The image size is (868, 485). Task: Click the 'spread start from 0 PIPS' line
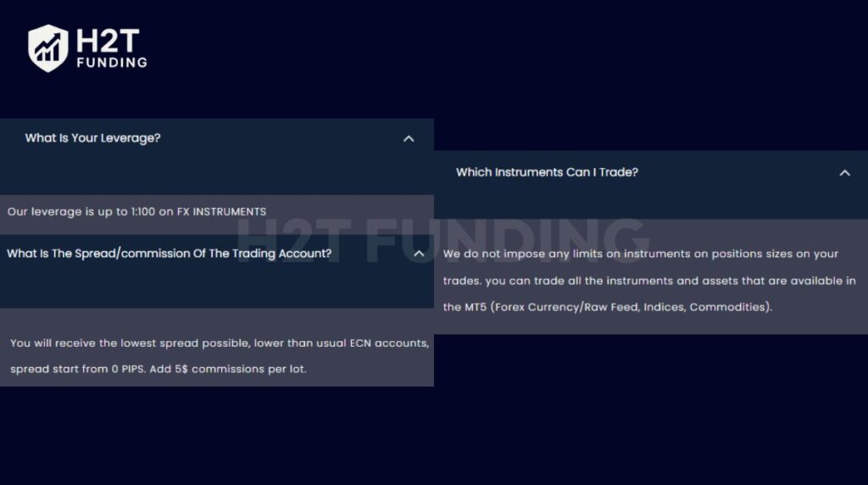click(x=78, y=369)
